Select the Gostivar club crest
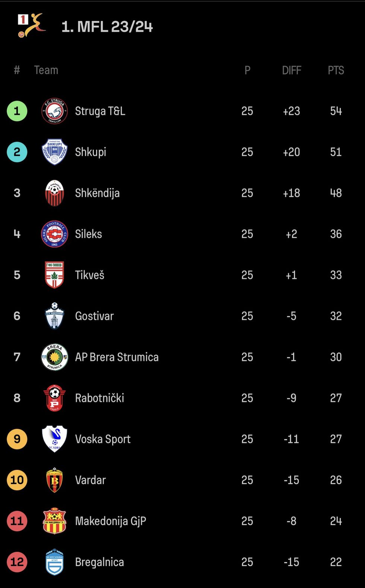 (x=54, y=316)
